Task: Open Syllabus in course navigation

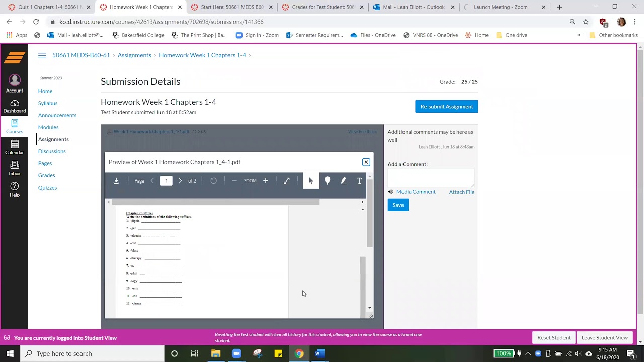Action: 48,103
